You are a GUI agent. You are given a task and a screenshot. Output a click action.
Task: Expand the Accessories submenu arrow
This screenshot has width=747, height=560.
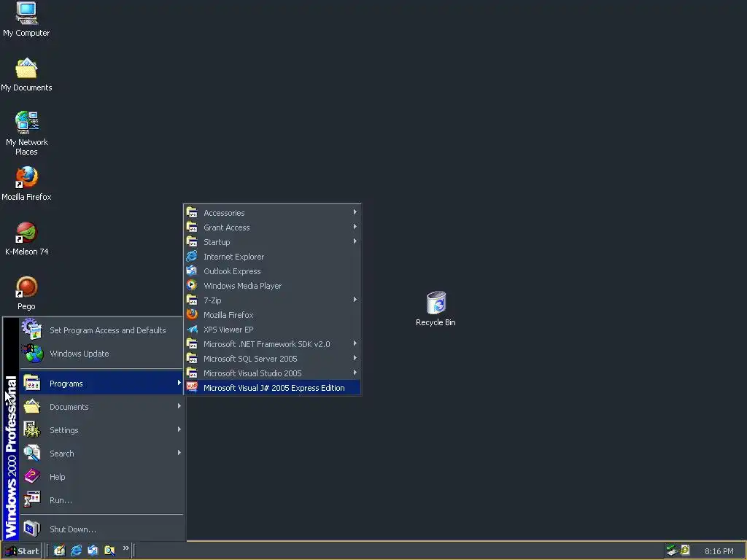coord(355,212)
